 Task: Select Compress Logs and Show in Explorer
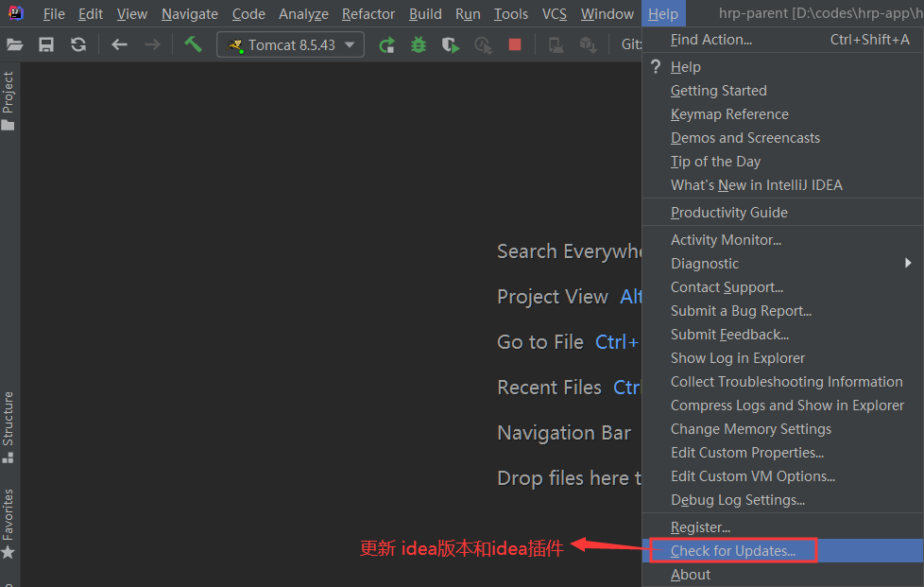coord(782,405)
